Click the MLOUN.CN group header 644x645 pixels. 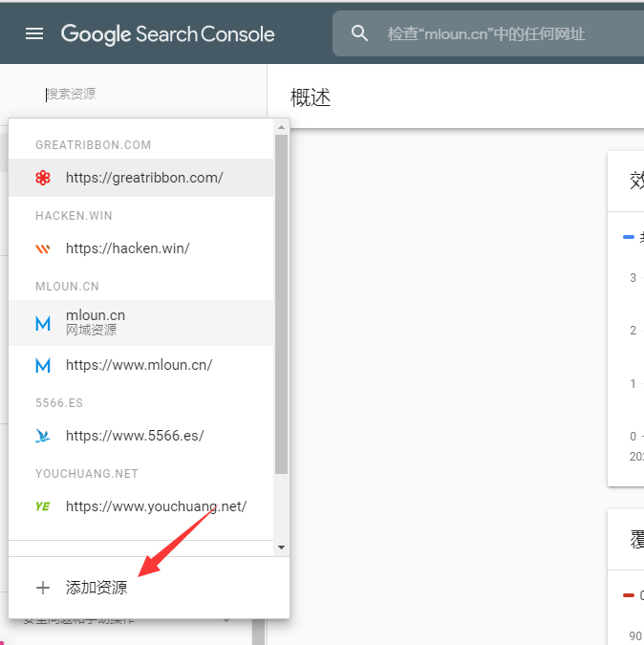click(x=67, y=287)
